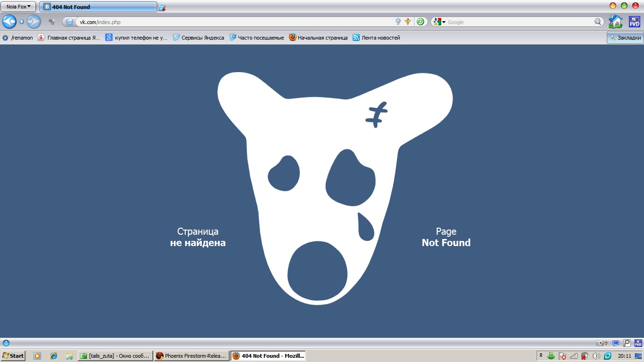Open the FVD video downloader toolbar icon
The width and height of the screenshot is (644, 362).
[x=635, y=22]
